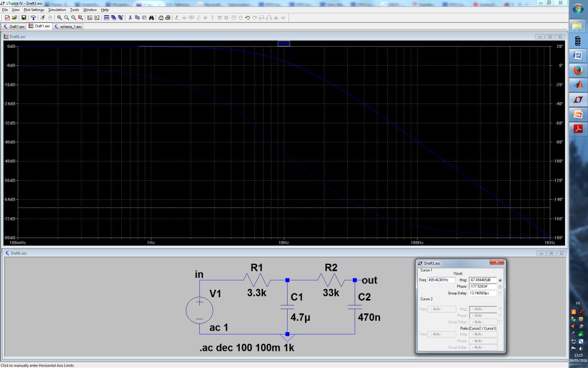This screenshot has height=368, width=588.
Task: Click the Cursor 1 Freq input field
Action: coord(441,280)
